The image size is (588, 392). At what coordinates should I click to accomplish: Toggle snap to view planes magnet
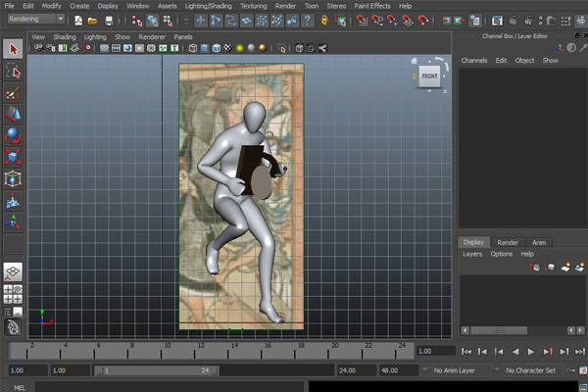click(408, 21)
